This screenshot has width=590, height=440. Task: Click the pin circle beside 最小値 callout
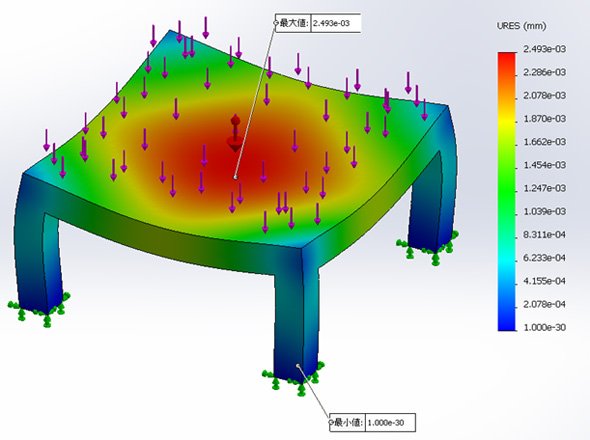tap(331, 422)
